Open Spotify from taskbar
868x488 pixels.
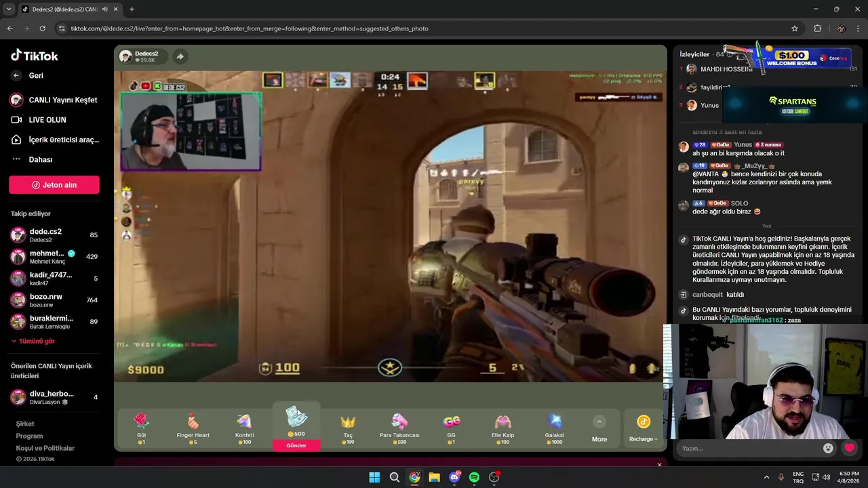tap(474, 477)
